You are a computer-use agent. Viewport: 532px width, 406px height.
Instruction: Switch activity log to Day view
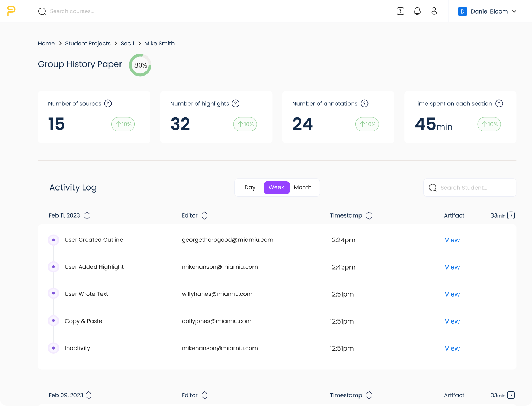point(250,187)
